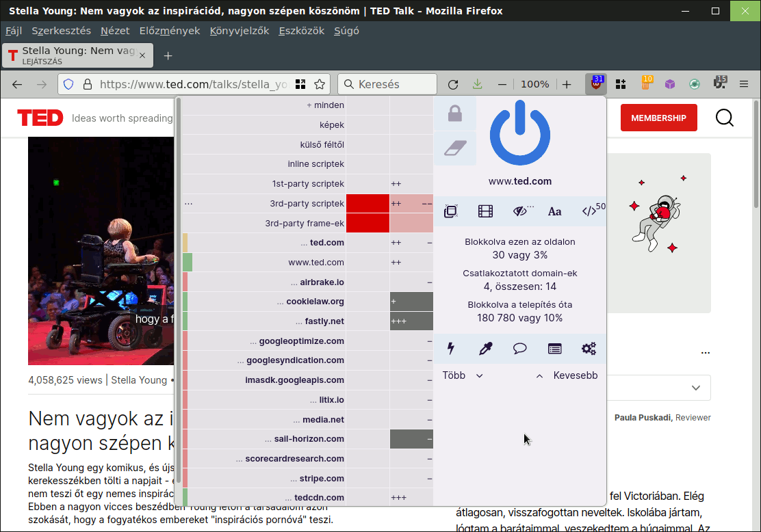Viewport: 761px width, 532px height.
Task: Open the transcript language dropdown chevron
Action: tap(695, 388)
